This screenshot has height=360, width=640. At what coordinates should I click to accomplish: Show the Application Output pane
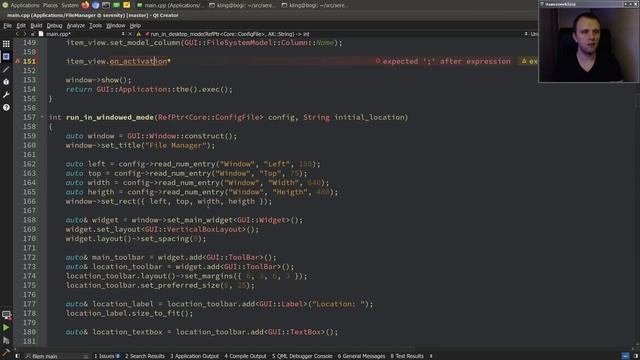click(194, 356)
